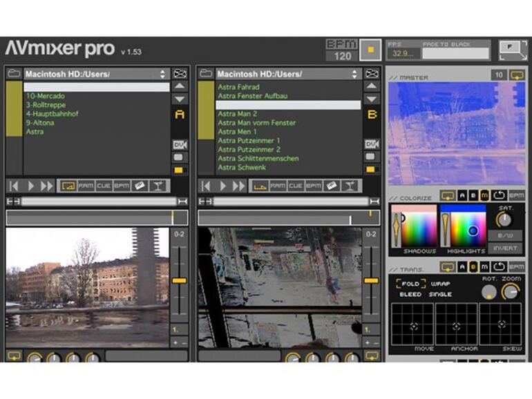Click the Fade to Black slider
The image size is (532, 399).
pos(455,53)
